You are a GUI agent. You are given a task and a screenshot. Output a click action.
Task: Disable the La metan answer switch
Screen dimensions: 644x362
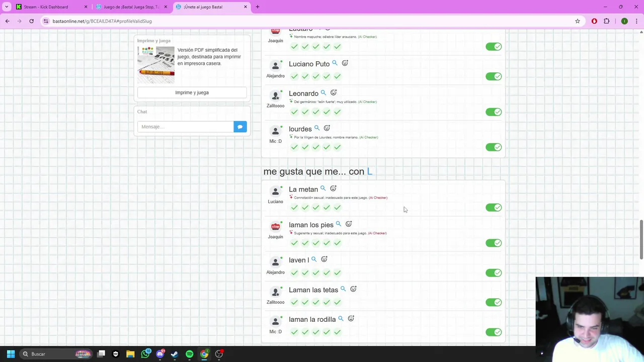coord(494,207)
